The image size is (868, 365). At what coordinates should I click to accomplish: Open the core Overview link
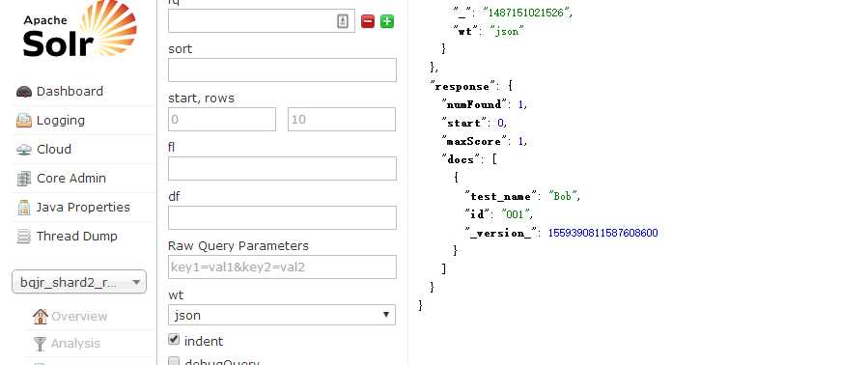click(x=79, y=317)
